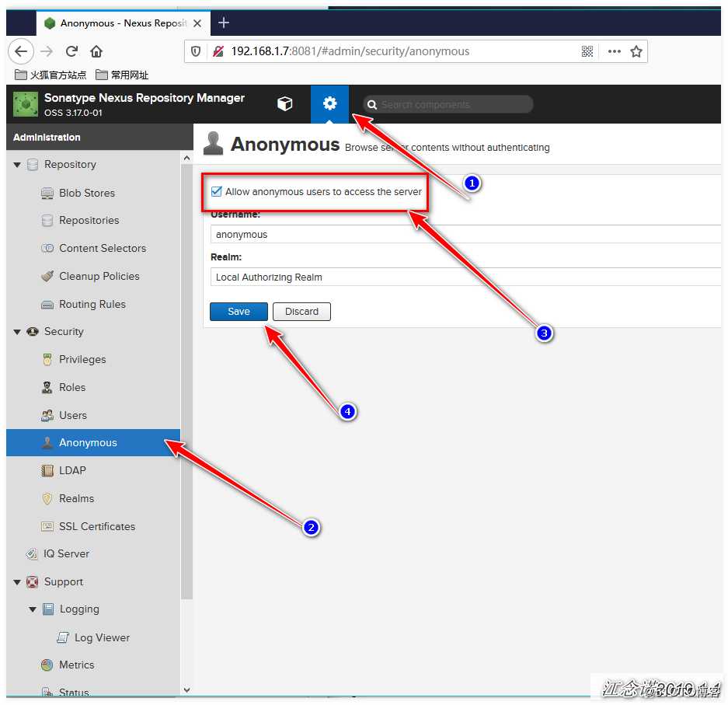Screen dimensions: 728x705
Task: Click the insecure connection padlock icon
Action: pyautogui.click(x=218, y=51)
